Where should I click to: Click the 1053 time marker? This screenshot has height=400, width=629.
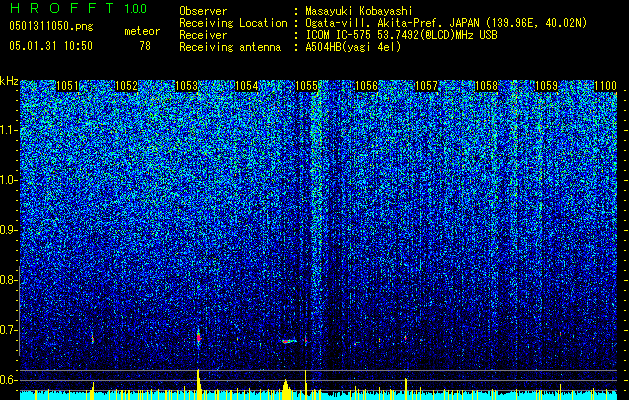(x=187, y=86)
